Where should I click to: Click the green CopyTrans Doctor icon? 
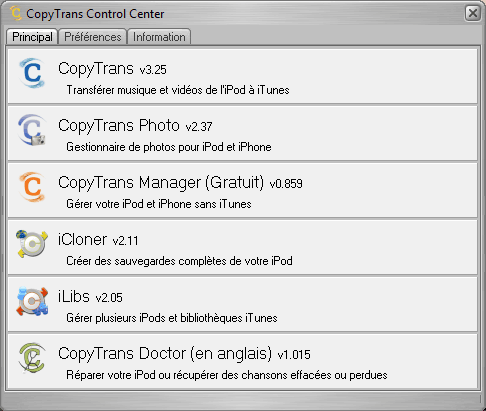(32, 358)
